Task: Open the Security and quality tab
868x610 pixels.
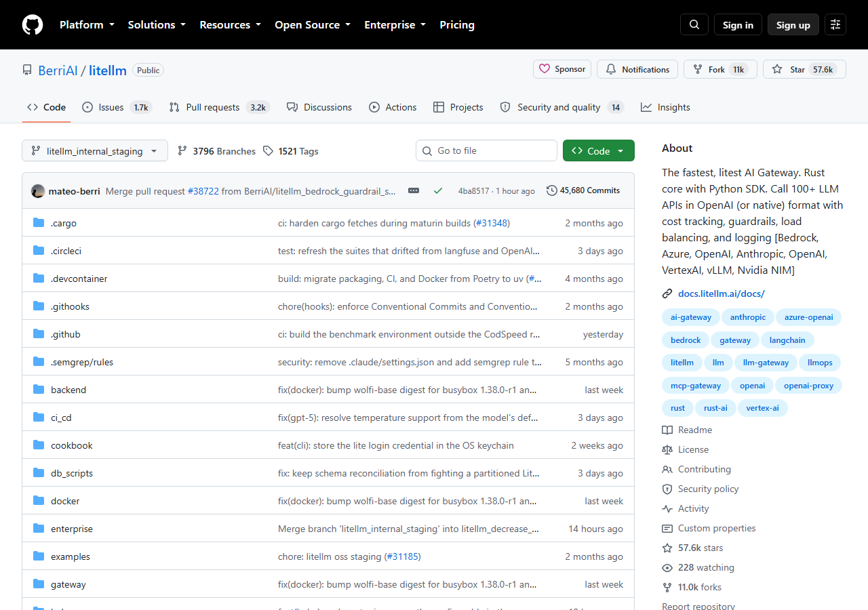Action: 561,107
